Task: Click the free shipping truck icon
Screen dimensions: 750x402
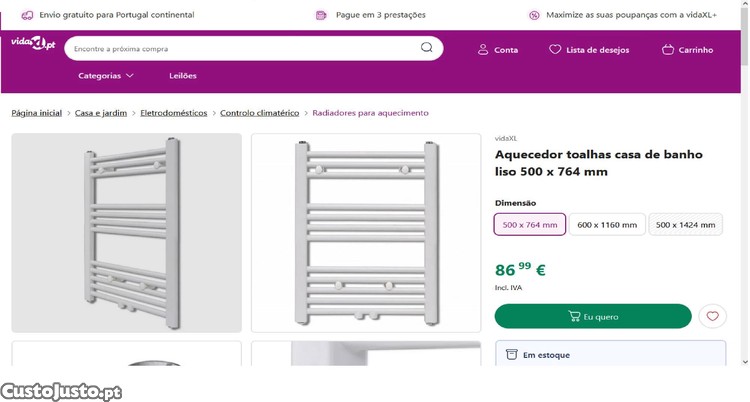Action: click(x=27, y=15)
